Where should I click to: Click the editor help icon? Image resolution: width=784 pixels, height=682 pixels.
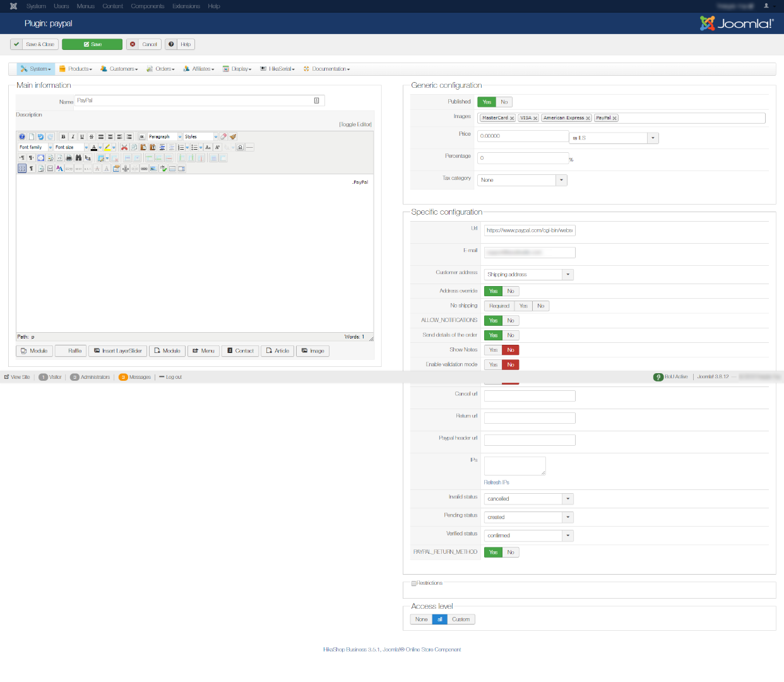(x=22, y=137)
